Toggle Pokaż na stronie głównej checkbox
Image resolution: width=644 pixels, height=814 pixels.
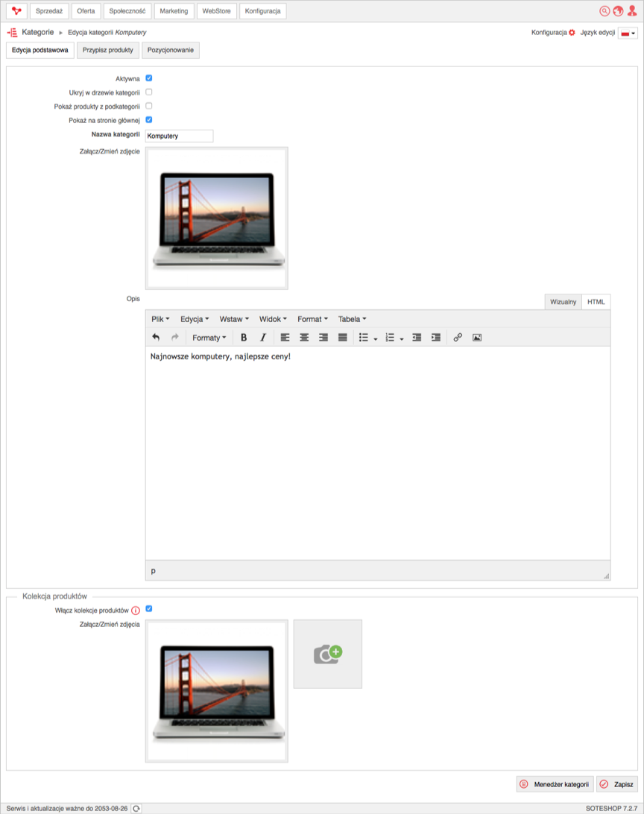(149, 119)
